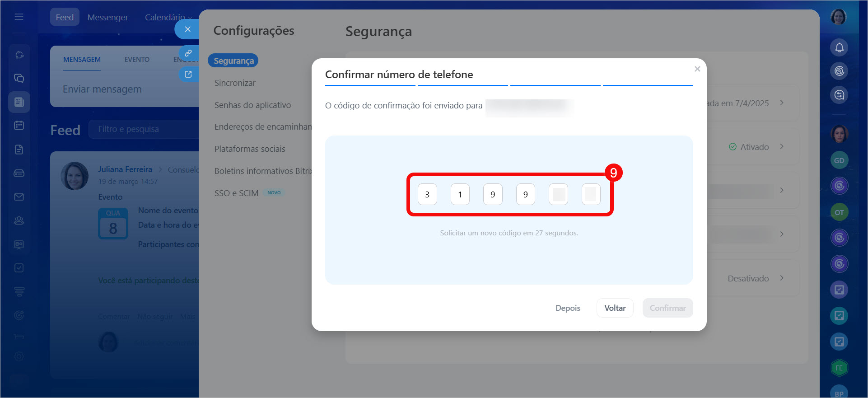The height and width of the screenshot is (398, 868).
Task: Click the chat bubbles icon in sidebar
Action: (x=19, y=78)
